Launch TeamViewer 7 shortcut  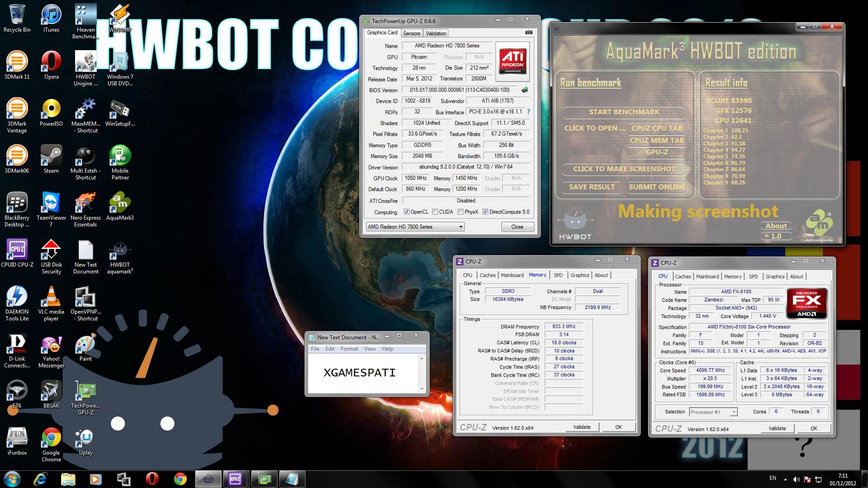click(x=51, y=210)
